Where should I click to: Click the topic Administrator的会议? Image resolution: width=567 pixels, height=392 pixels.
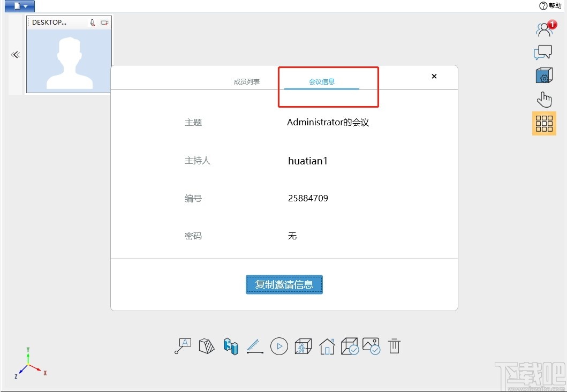coord(328,122)
